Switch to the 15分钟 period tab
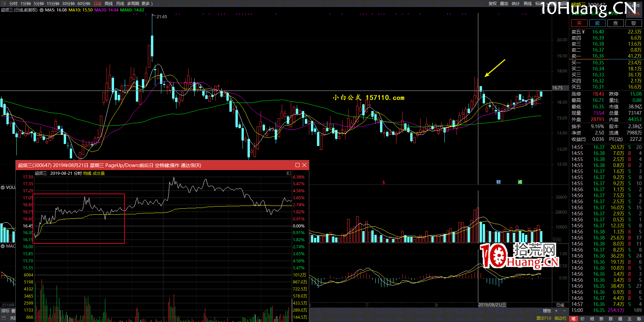 [x=53, y=3]
